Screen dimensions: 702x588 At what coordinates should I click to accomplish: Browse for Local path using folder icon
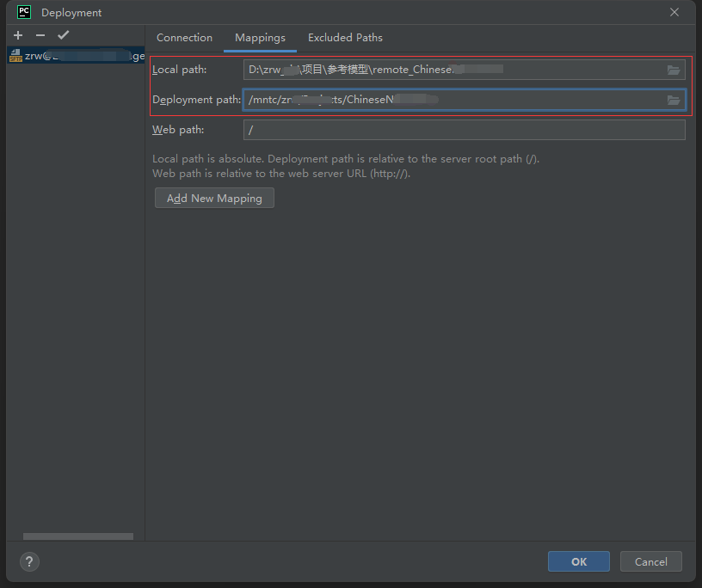674,70
